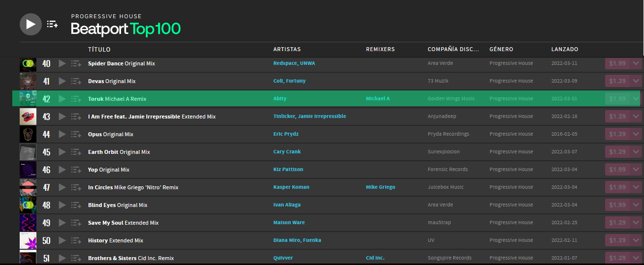Open artist Cary Crank page
644x265 pixels.
[287, 152]
